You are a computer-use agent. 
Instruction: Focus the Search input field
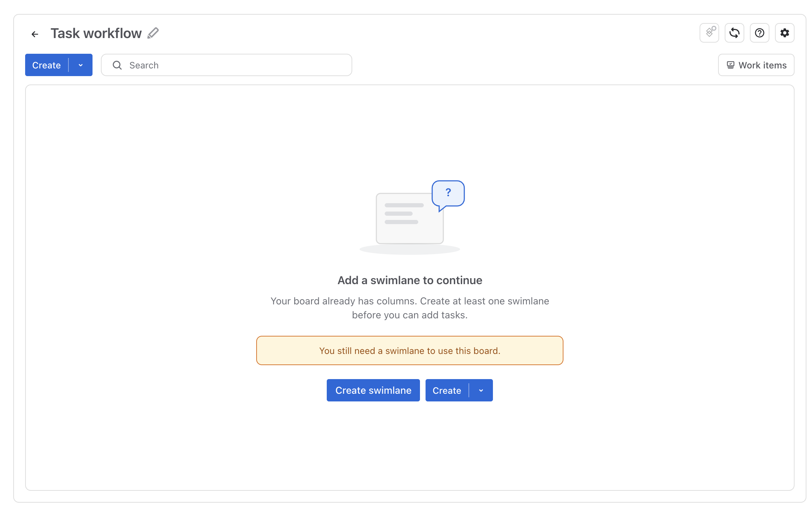tap(227, 65)
